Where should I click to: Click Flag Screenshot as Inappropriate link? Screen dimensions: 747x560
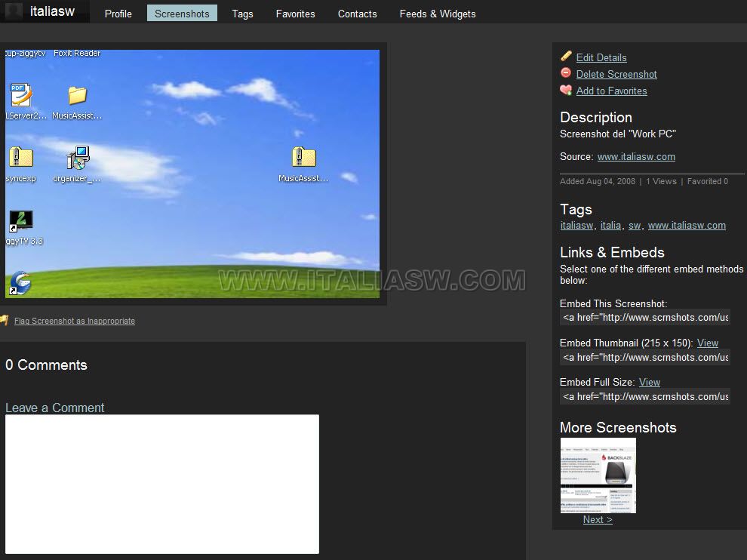coord(74,322)
